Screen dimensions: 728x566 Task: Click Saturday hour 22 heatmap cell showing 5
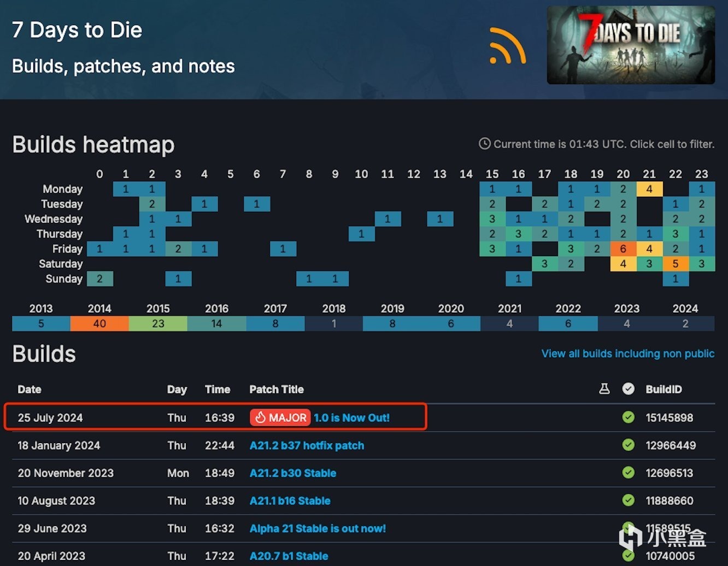676,264
